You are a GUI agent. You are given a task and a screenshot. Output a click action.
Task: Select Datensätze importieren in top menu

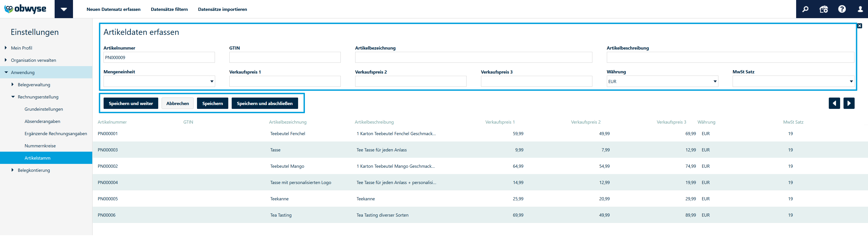click(222, 10)
